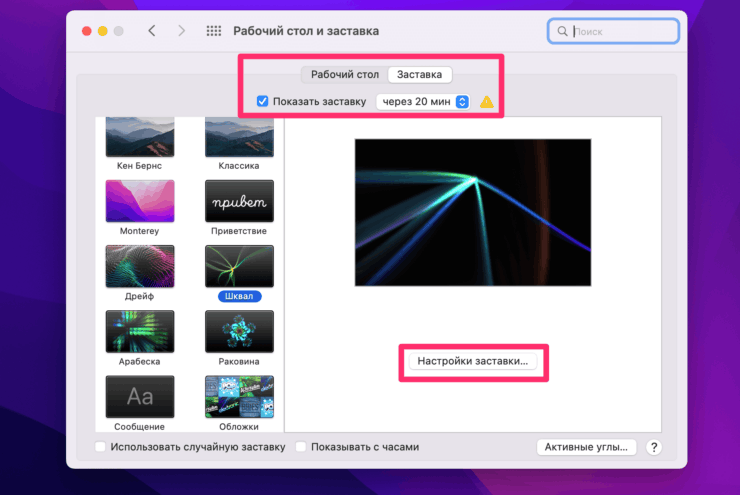Select the Классика screensaver thumbnail
Viewport: 740px width, 495px height.
click(x=239, y=136)
